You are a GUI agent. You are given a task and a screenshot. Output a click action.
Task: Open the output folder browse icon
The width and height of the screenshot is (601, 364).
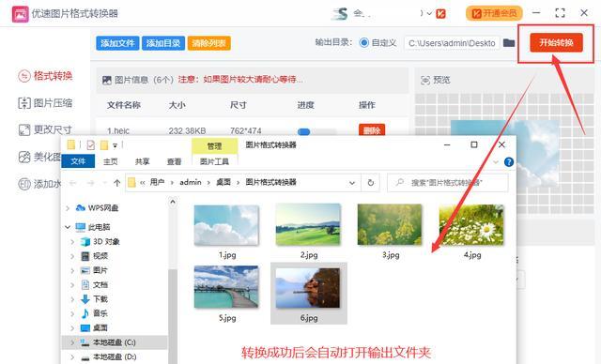[x=509, y=42]
